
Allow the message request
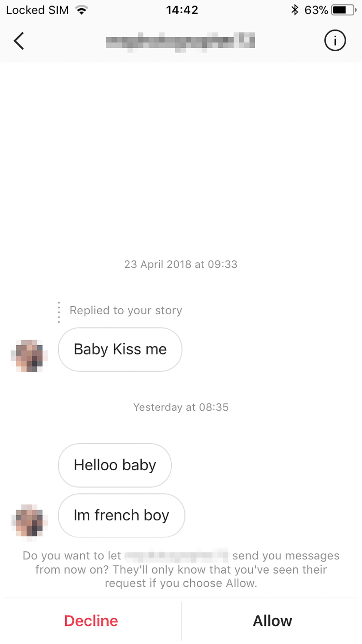click(272, 621)
